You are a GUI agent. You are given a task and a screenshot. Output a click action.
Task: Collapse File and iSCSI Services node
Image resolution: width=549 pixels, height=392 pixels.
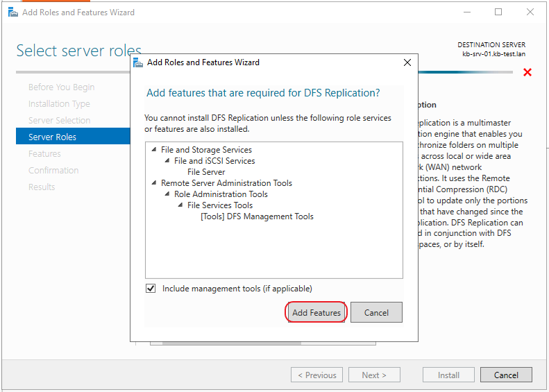point(167,161)
